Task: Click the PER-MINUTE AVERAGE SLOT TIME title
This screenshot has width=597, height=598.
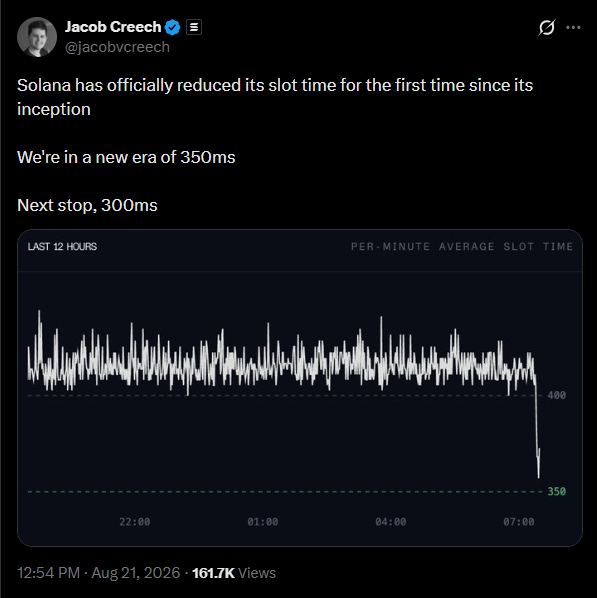Action: click(x=462, y=247)
